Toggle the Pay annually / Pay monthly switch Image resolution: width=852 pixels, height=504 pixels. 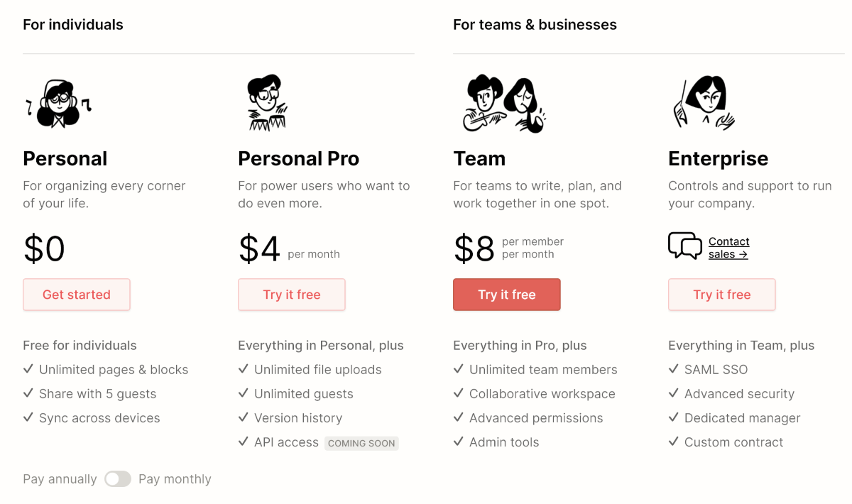(118, 479)
